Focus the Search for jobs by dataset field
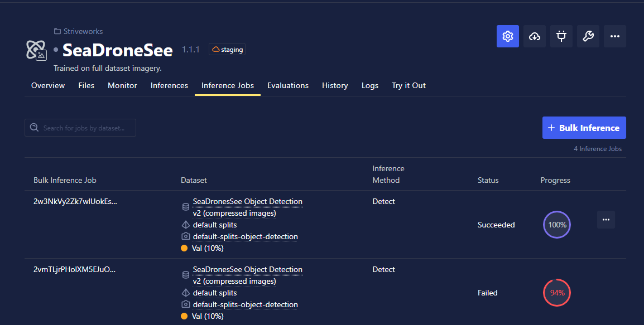Image resolution: width=644 pixels, height=325 pixels. tap(80, 128)
